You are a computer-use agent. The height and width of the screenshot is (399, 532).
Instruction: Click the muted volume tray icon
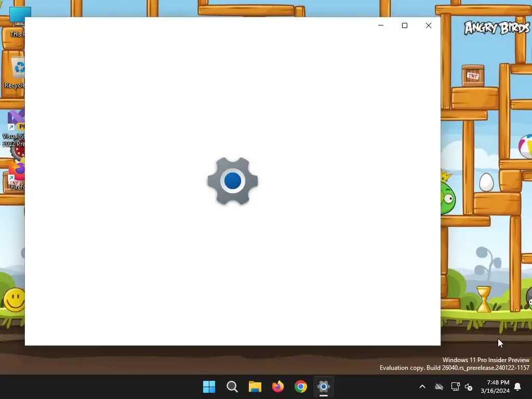coord(469,387)
